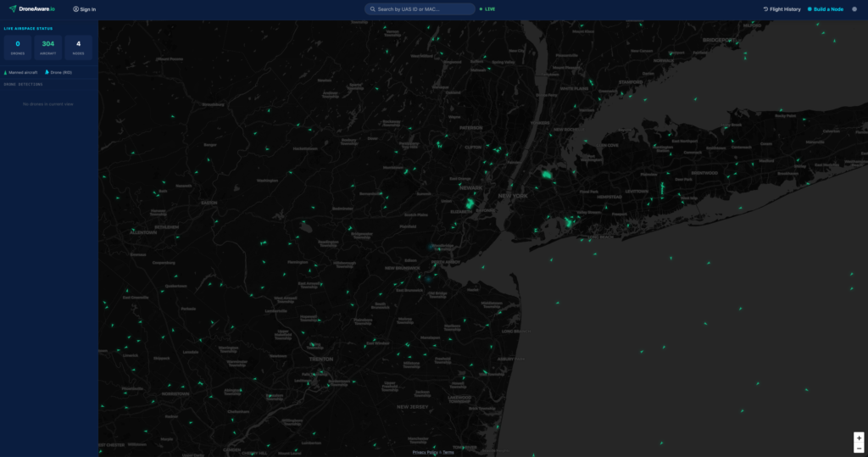Screen dimensions: 868x457
Task: Open the Build a Node page
Action: 828,9
